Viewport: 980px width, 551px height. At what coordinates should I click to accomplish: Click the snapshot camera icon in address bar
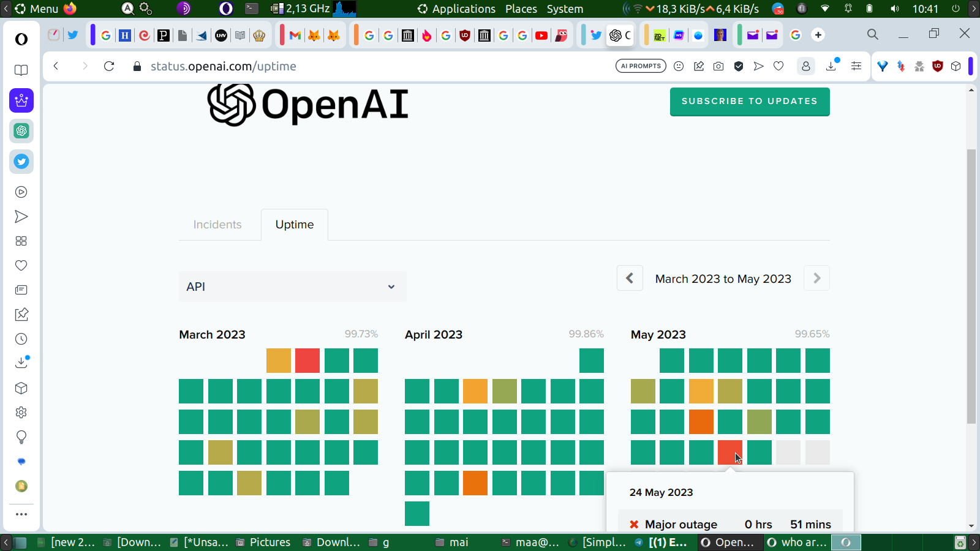[x=718, y=66]
